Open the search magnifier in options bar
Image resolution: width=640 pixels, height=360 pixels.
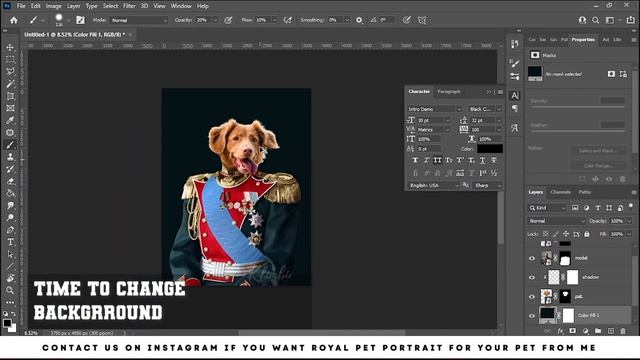[x=596, y=20]
